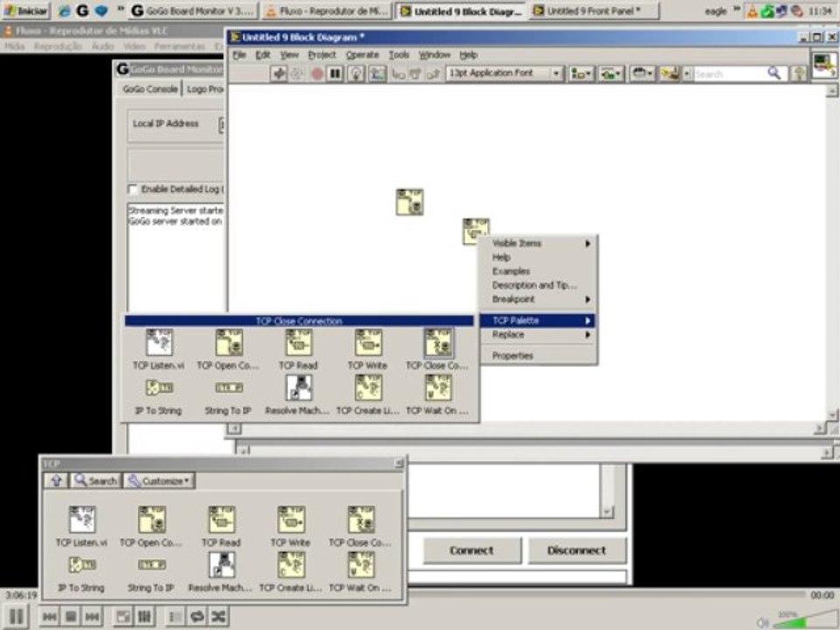The width and height of the screenshot is (840, 630).
Task: Choose TCP Read in floating TCP window
Action: [x=221, y=526]
